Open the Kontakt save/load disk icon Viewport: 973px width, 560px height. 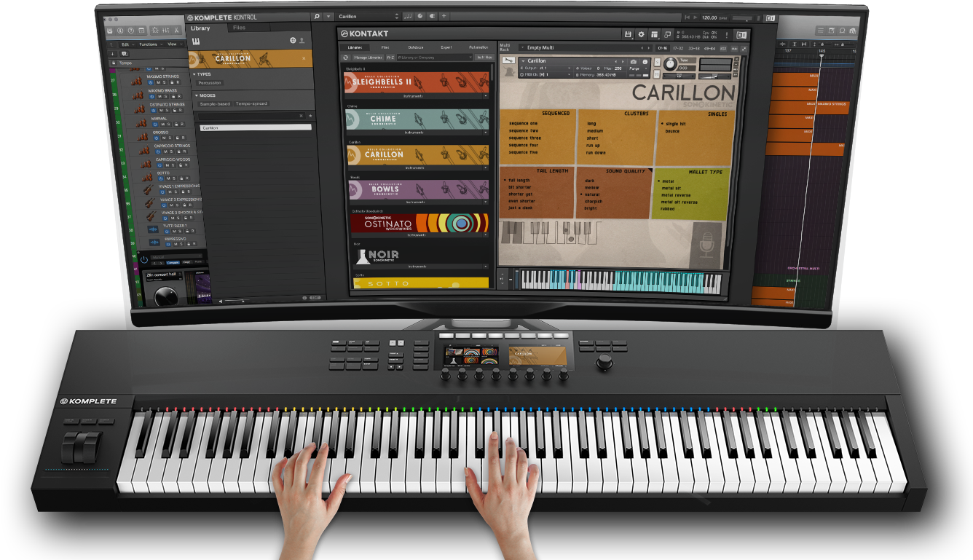pos(628,34)
